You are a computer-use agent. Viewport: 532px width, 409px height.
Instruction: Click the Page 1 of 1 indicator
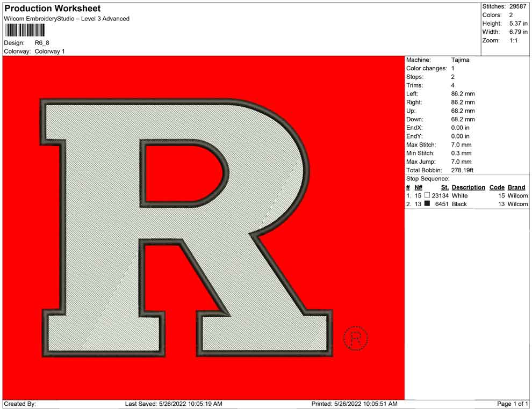pyautogui.click(x=513, y=404)
